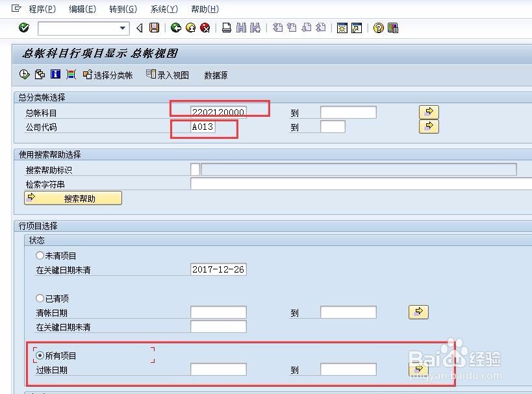
Task: Open the 转到(G) menu
Action: 123,9
